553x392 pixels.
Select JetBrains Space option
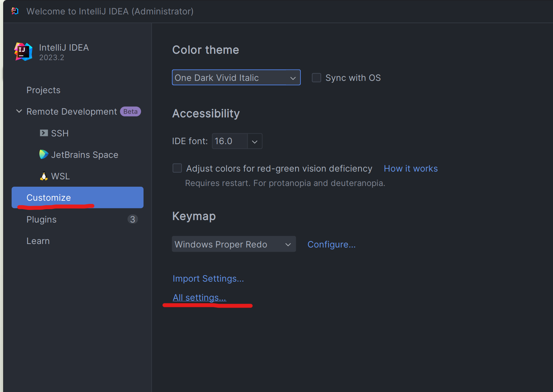(85, 155)
